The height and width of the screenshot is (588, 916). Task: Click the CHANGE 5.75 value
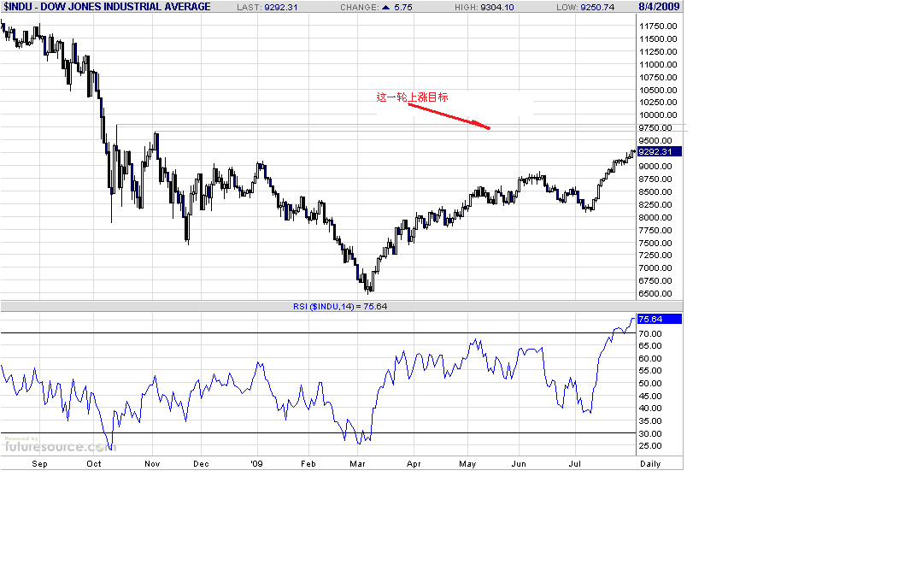pos(376,8)
